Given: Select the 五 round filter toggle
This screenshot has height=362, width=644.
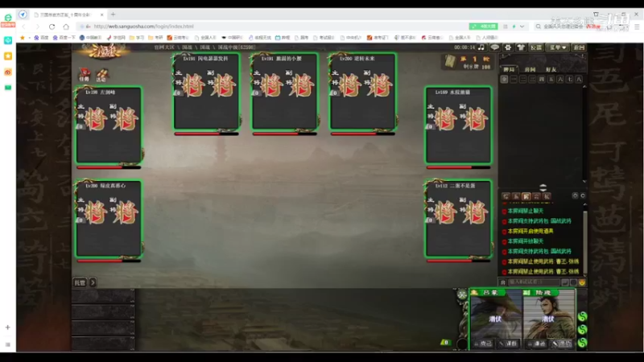Looking at the screenshot, I should tap(551, 79).
